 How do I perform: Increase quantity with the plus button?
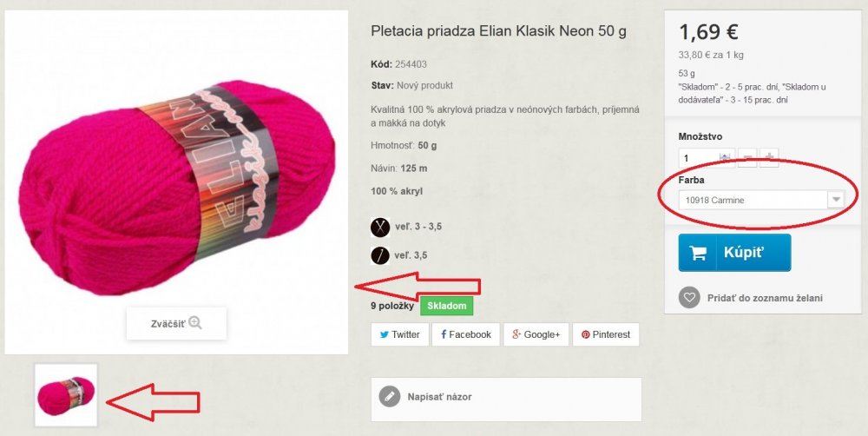[769, 158]
